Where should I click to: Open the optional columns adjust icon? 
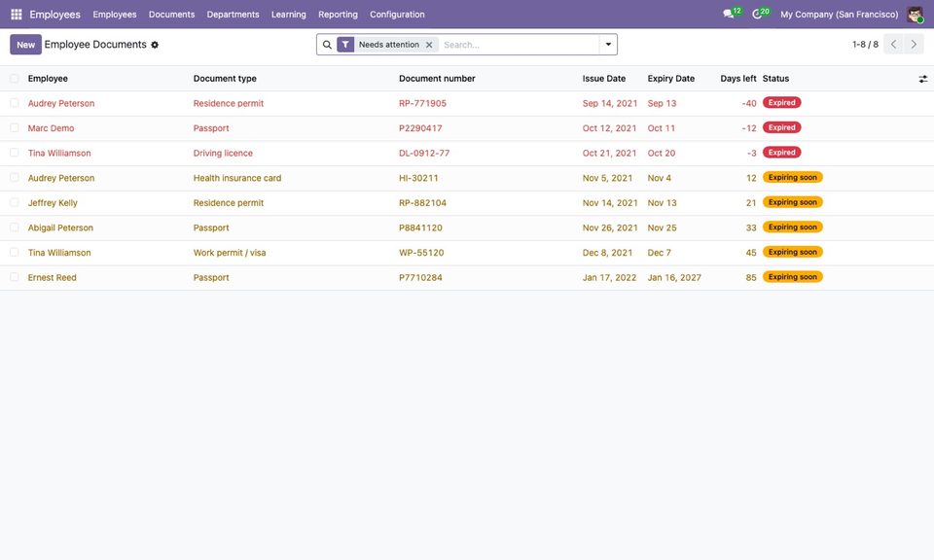pyautogui.click(x=922, y=79)
